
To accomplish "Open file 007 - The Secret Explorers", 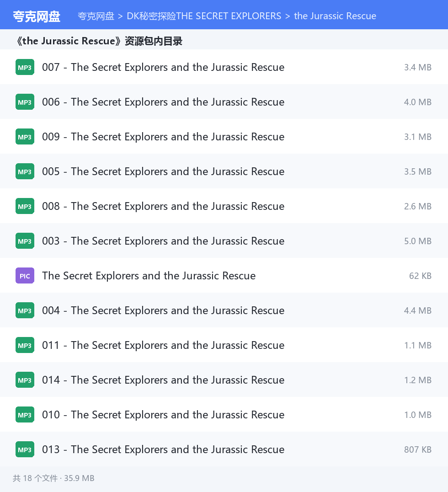I will pos(163,67).
